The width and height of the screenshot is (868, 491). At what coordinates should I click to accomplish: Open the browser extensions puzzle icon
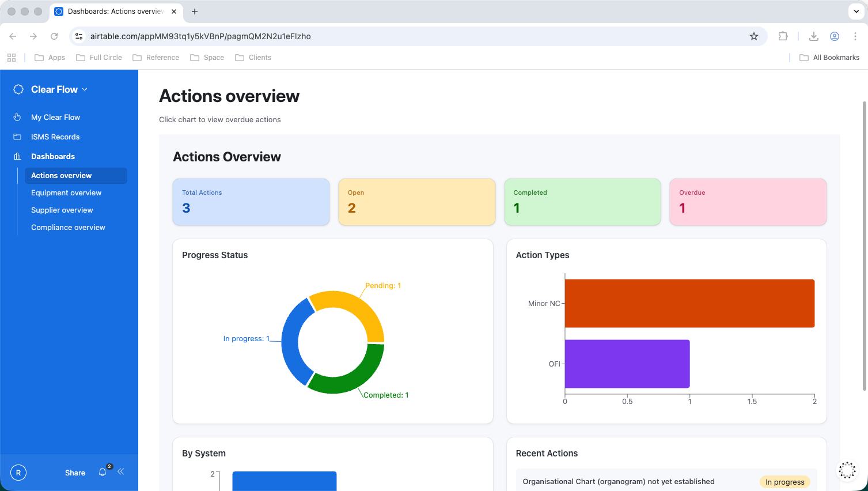[783, 36]
